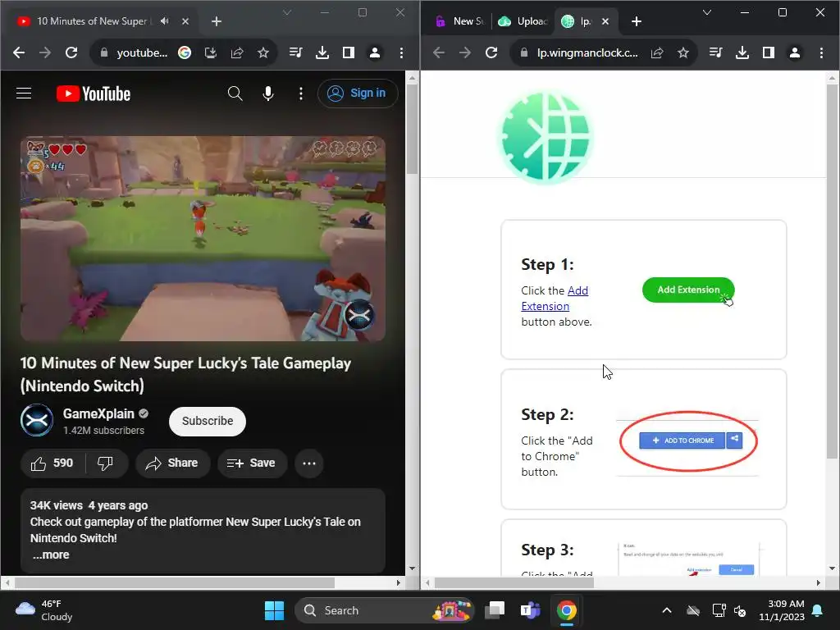The width and height of the screenshot is (840, 630).
Task: Bookmark the YouTube page with star
Action: [263, 52]
